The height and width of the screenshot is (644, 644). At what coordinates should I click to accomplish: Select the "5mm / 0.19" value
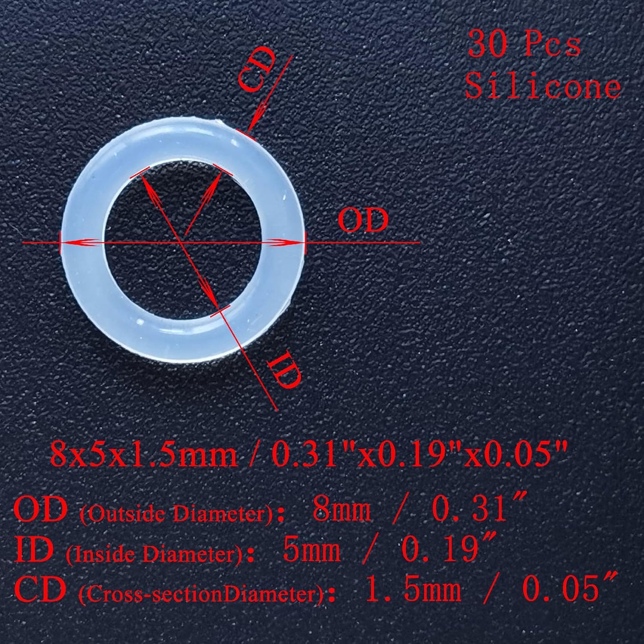coord(387,550)
